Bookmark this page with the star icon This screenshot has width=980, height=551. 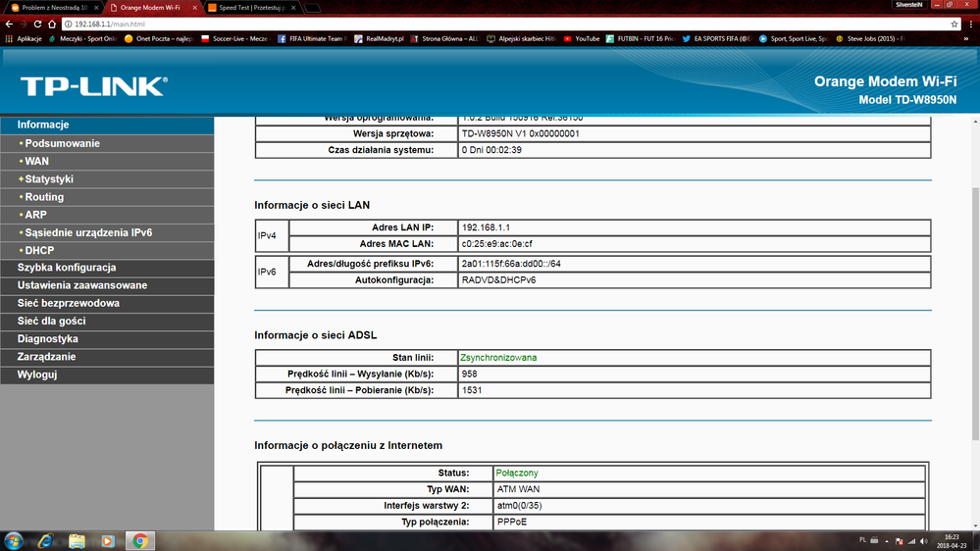pyautogui.click(x=954, y=24)
